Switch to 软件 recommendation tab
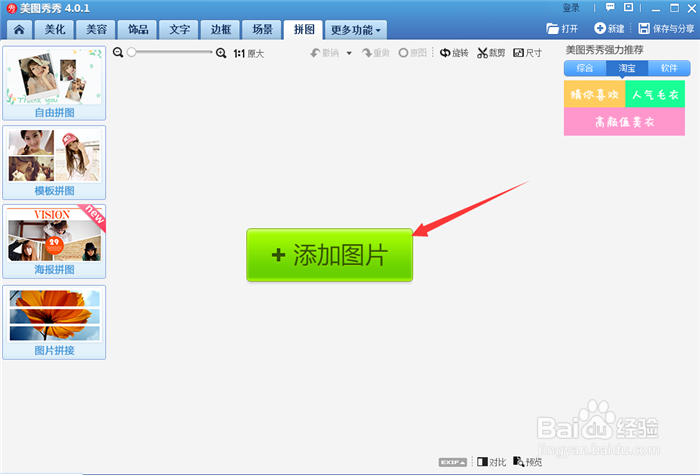 tap(669, 68)
